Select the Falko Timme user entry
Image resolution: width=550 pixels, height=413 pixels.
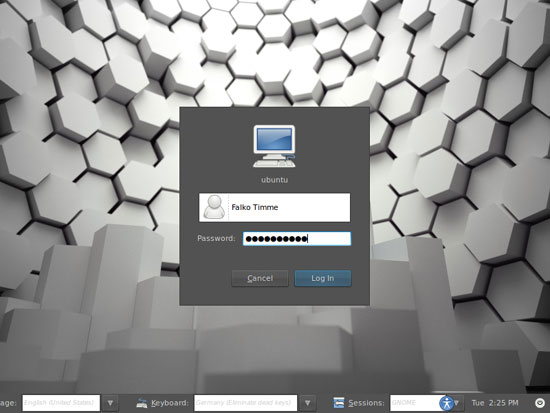point(274,207)
